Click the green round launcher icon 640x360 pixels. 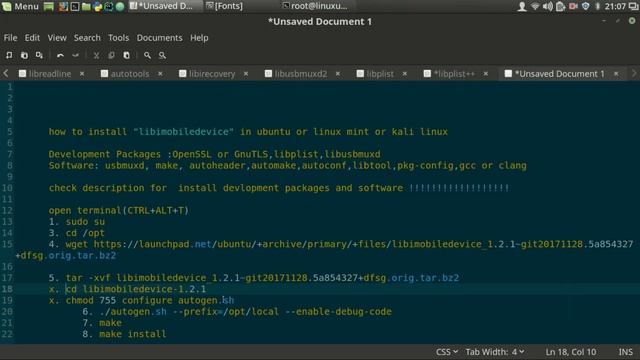120,6
